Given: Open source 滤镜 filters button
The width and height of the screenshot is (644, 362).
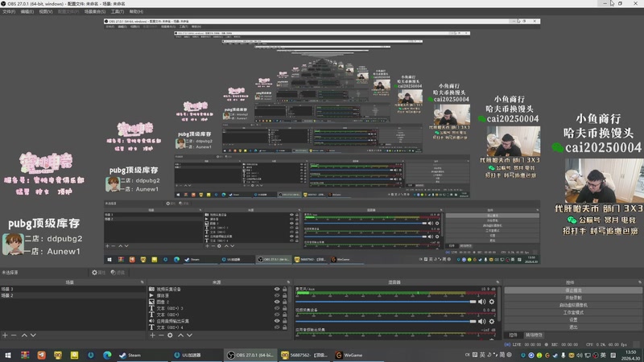Looking at the screenshot, I should (118, 273).
